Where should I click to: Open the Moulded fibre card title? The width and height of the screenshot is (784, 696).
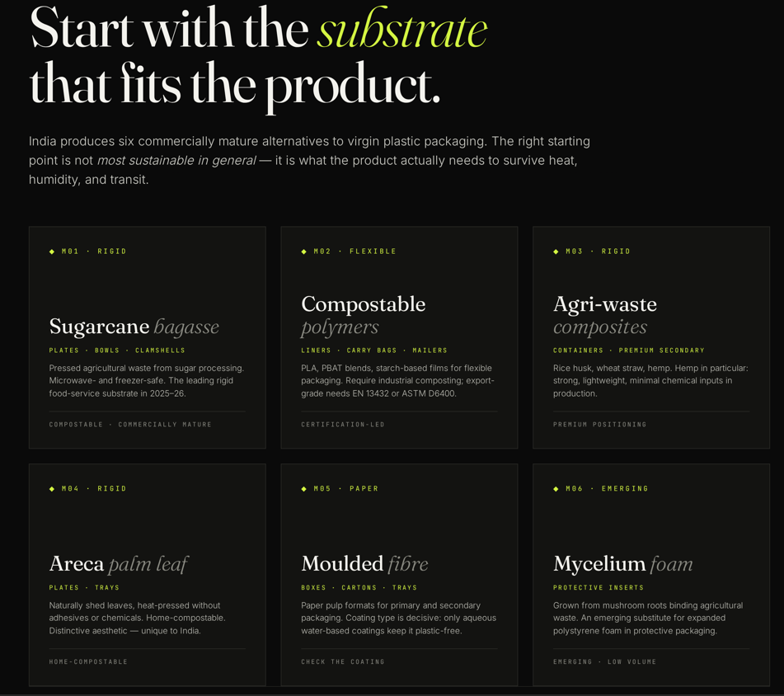point(364,564)
